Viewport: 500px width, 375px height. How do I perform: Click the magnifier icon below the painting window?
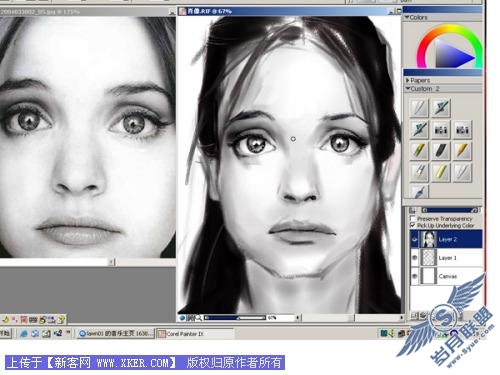point(198,318)
